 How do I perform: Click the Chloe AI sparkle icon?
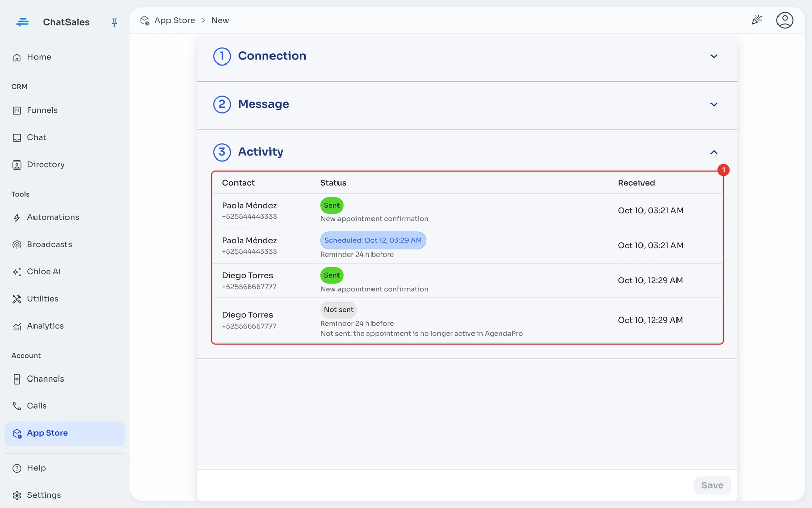tap(17, 272)
